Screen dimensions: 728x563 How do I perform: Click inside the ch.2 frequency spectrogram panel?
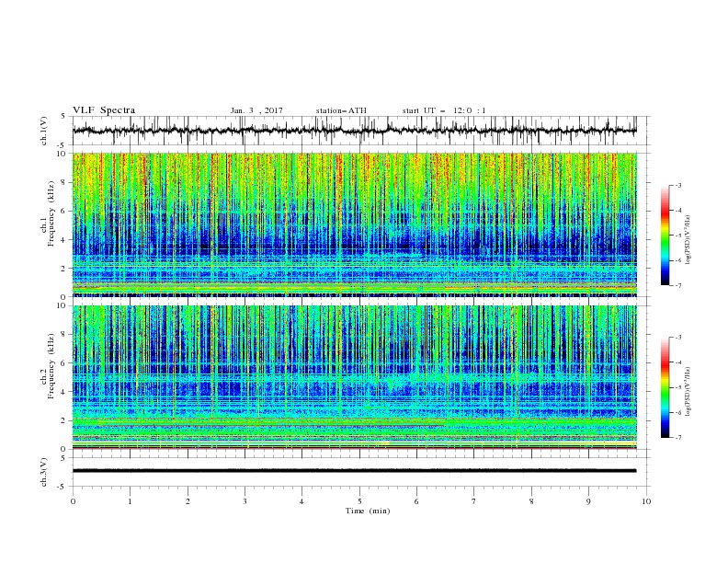click(355, 377)
